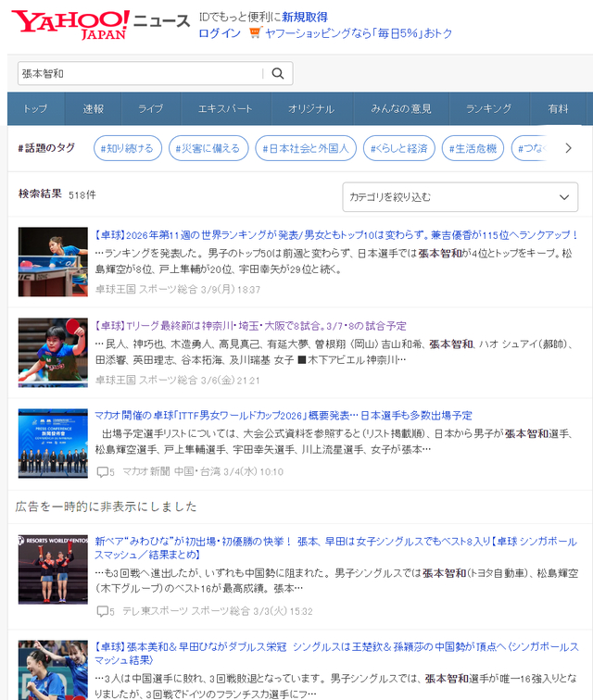Open the 張本美和&早田ひながダブルス栄冠 article headline
The height and width of the screenshot is (700, 593).
coord(336,653)
